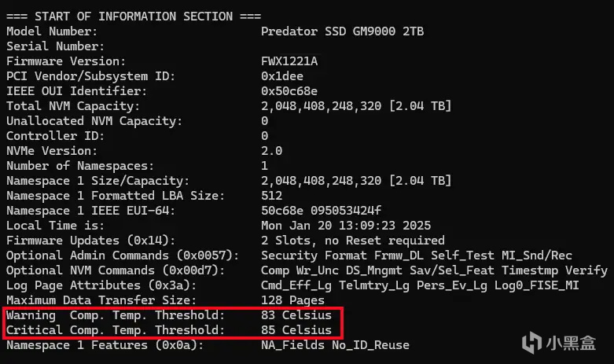The height and width of the screenshot is (364, 614).
Task: Click the Total NVM Capacity label
Action: click(72, 106)
